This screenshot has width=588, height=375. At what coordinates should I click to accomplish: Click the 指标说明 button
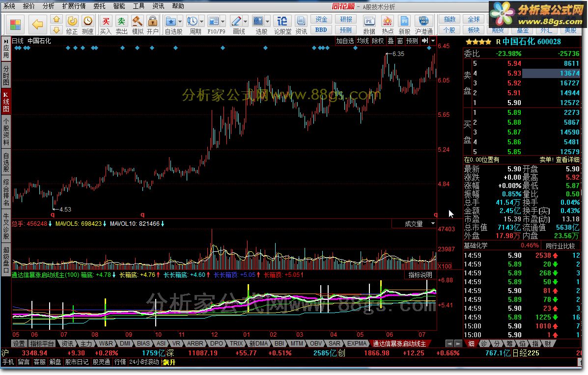pyautogui.click(x=420, y=275)
